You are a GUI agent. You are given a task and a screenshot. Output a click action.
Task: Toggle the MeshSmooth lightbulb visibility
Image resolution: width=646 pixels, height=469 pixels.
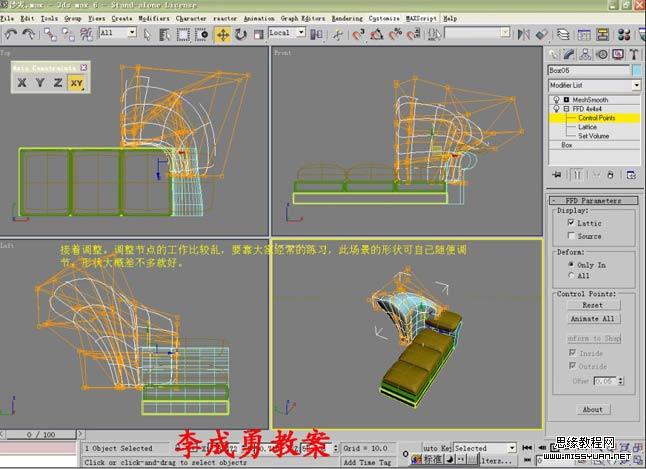point(556,100)
